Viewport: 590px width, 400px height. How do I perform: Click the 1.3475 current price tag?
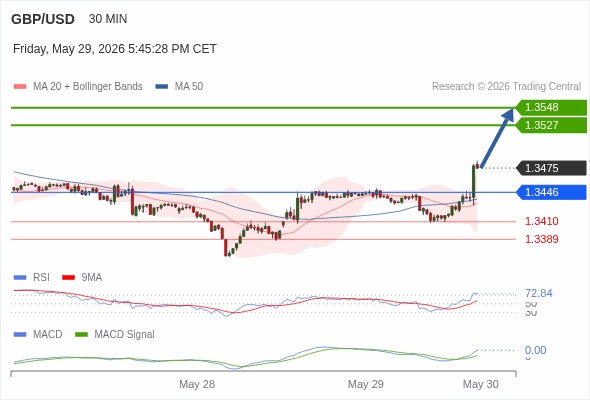coord(551,168)
